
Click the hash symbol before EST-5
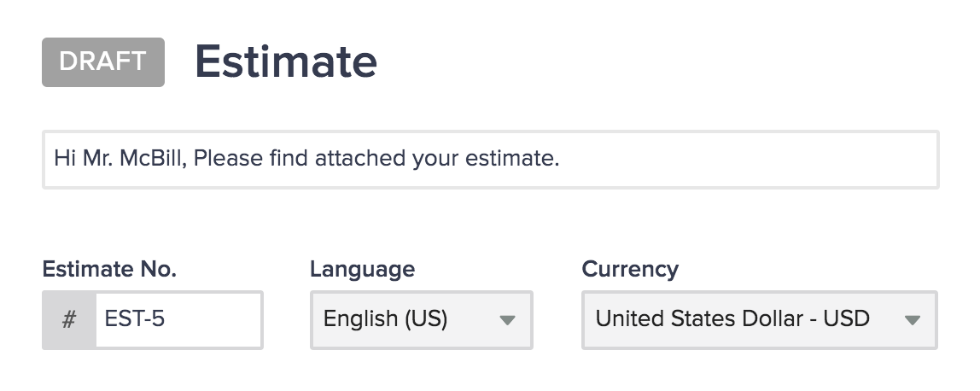(x=69, y=320)
